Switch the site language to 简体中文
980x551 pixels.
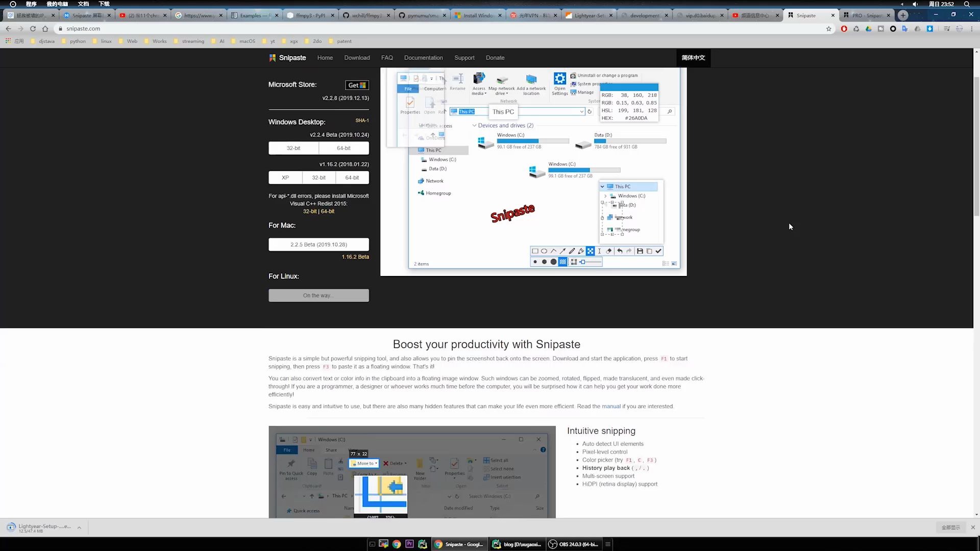(x=693, y=58)
